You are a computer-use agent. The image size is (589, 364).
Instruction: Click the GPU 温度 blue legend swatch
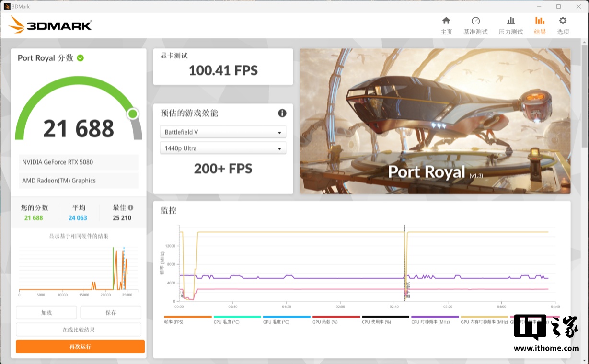coord(287,317)
